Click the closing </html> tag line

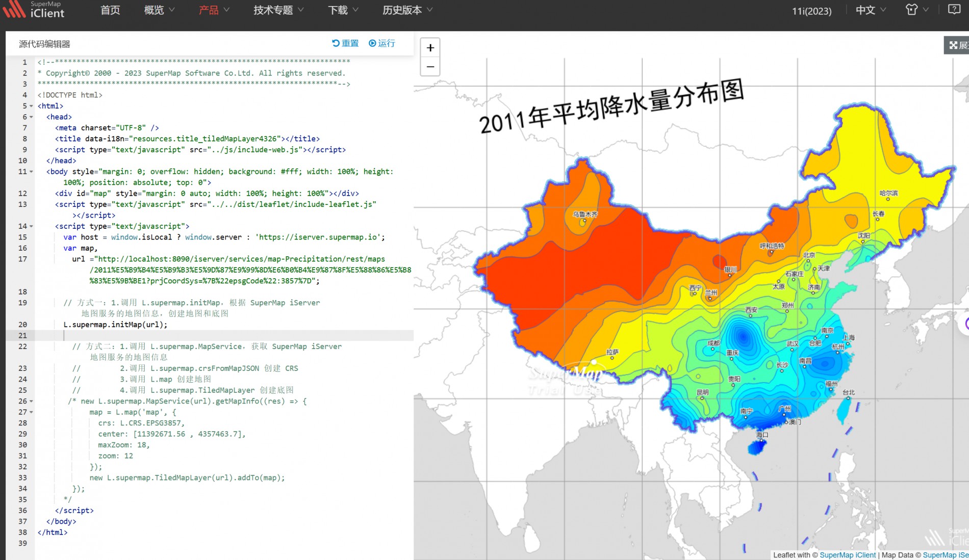click(x=52, y=532)
